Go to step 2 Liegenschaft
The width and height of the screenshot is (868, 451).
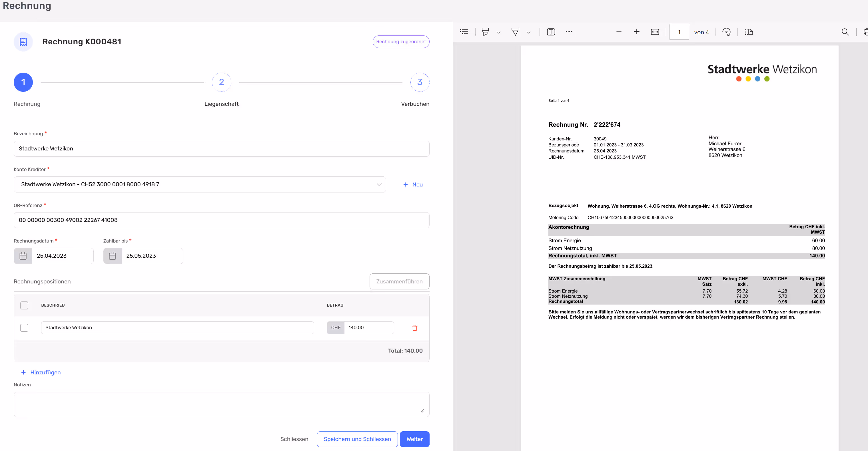[221, 82]
